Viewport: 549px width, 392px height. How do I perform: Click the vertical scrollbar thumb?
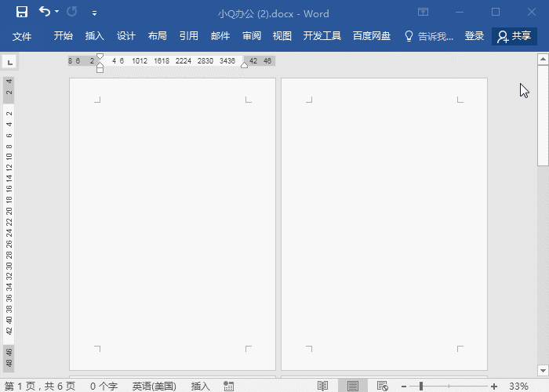tap(543, 115)
